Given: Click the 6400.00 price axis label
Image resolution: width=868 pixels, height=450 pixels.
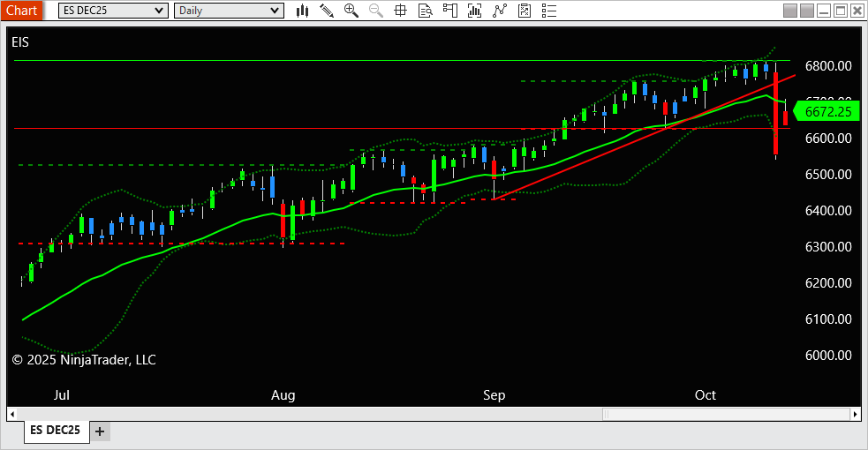Looking at the screenshot, I should [x=828, y=211].
